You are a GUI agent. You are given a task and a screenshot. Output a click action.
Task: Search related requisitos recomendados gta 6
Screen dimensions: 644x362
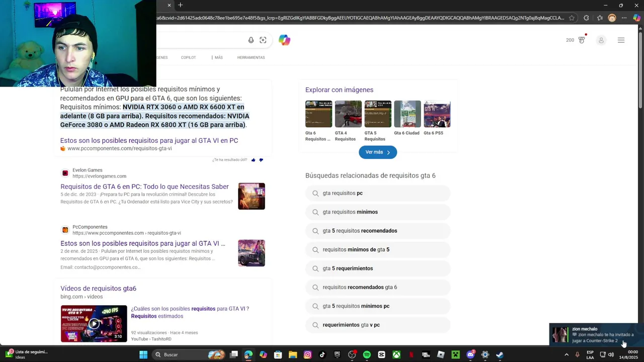pyautogui.click(x=378, y=288)
